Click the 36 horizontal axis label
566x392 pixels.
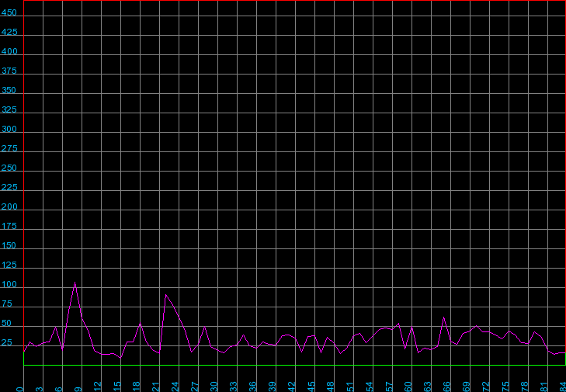[x=253, y=387]
